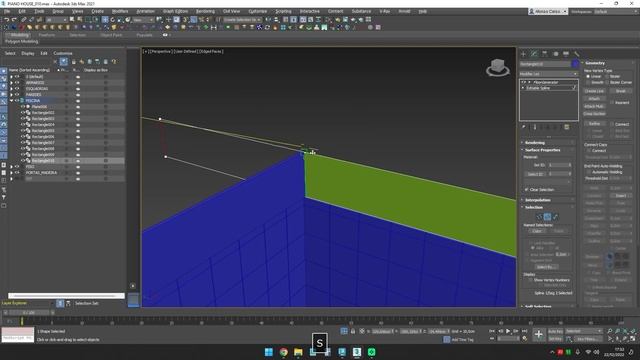The height and width of the screenshot is (360, 640).
Task: Open the File menu
Action: 7,11
